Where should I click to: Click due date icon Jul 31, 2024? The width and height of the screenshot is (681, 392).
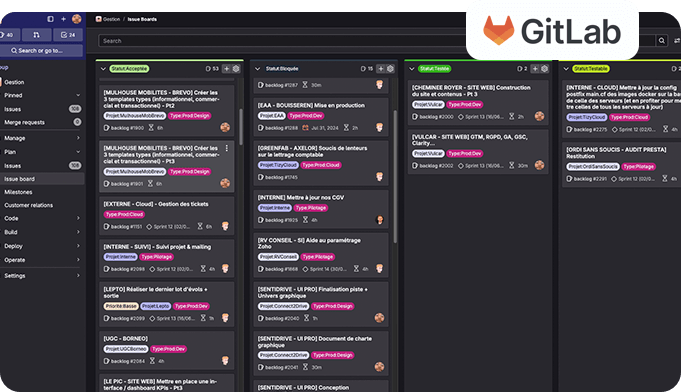[305, 128]
